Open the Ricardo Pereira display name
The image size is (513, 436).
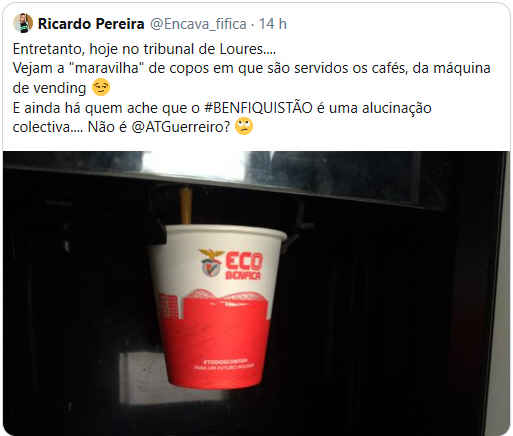91,24
